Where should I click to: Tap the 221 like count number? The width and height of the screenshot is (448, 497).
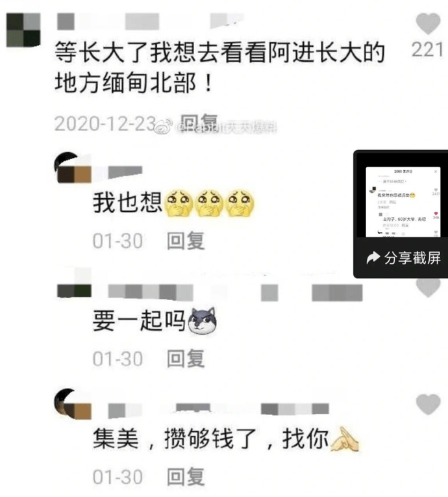(x=427, y=50)
